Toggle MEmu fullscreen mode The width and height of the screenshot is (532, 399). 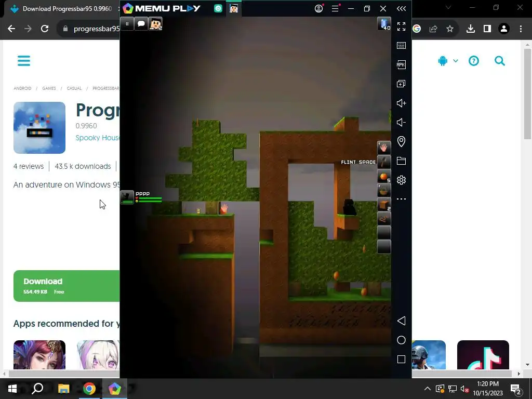(x=401, y=26)
